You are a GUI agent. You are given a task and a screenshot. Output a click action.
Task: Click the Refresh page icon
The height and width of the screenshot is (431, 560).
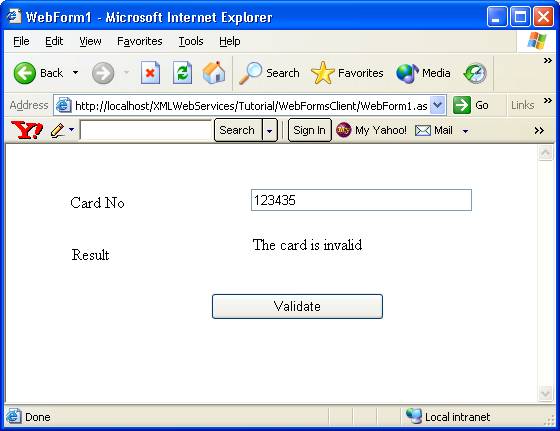click(x=182, y=73)
